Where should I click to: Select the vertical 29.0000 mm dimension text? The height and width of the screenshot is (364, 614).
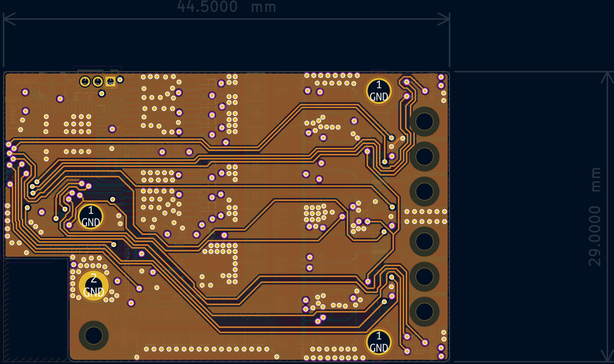[x=594, y=217]
